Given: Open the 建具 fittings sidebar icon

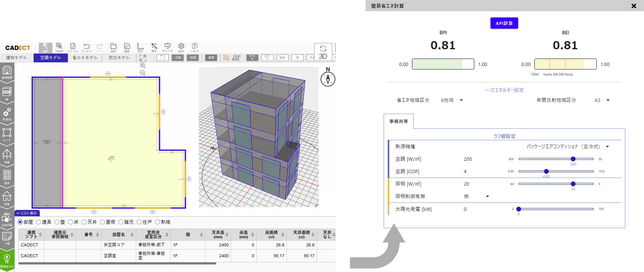Looking at the screenshot, I should tap(7, 177).
